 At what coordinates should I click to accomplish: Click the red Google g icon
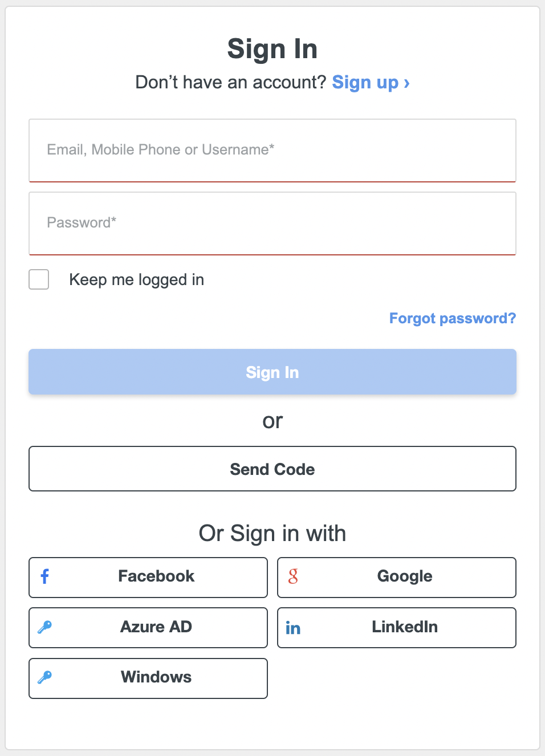tap(293, 576)
